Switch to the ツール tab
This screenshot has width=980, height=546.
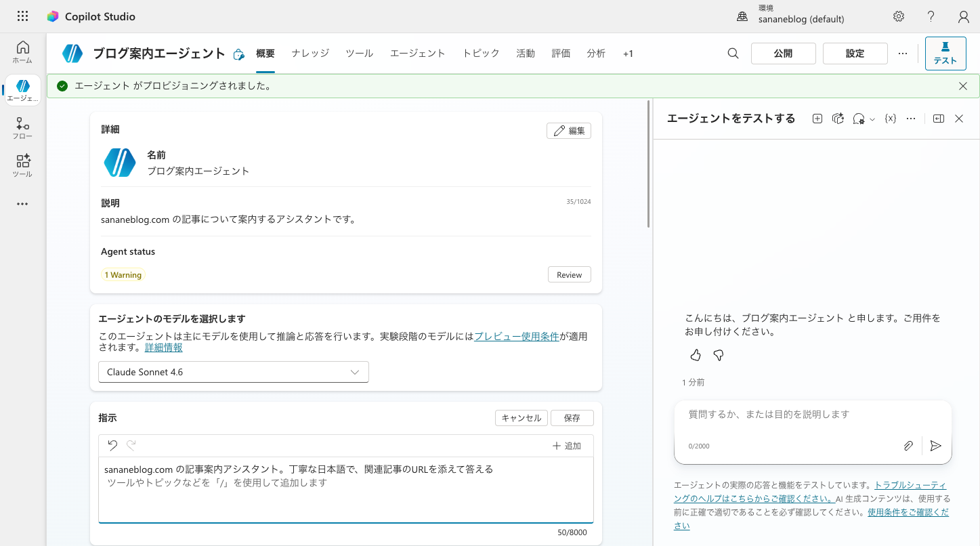[x=360, y=54]
